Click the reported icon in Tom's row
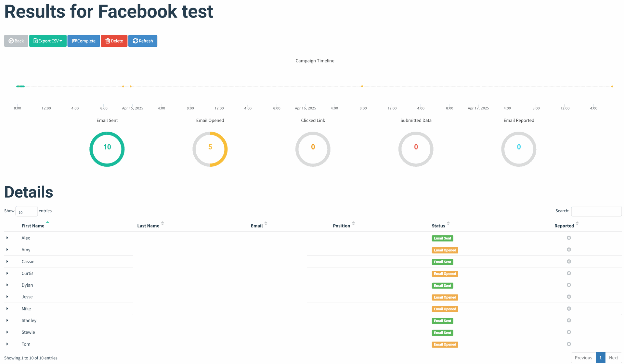 click(569, 344)
